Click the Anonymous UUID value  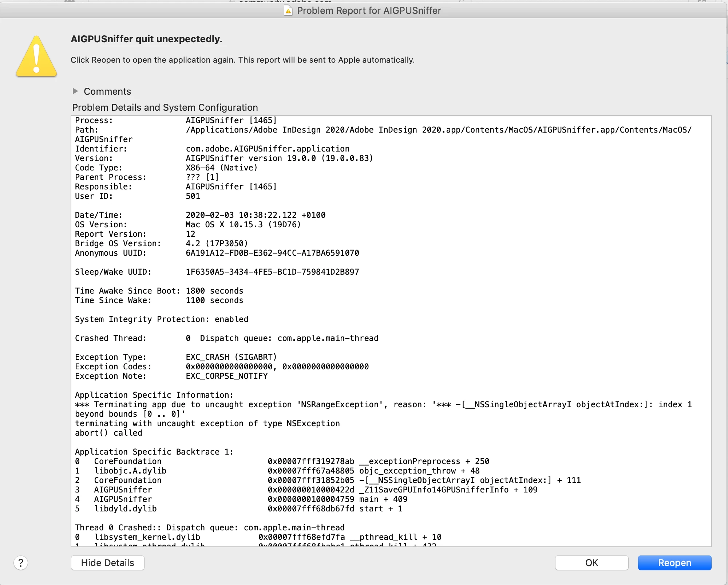point(272,253)
